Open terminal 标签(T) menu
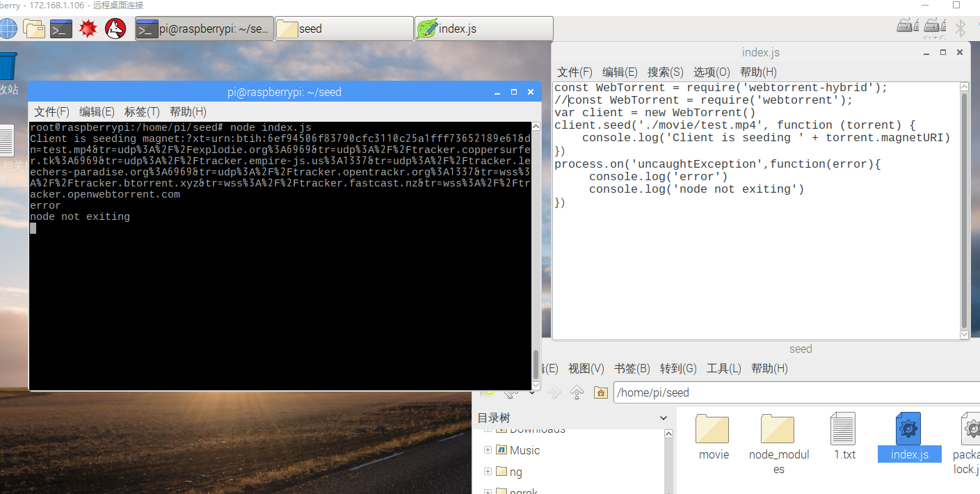 (142, 112)
